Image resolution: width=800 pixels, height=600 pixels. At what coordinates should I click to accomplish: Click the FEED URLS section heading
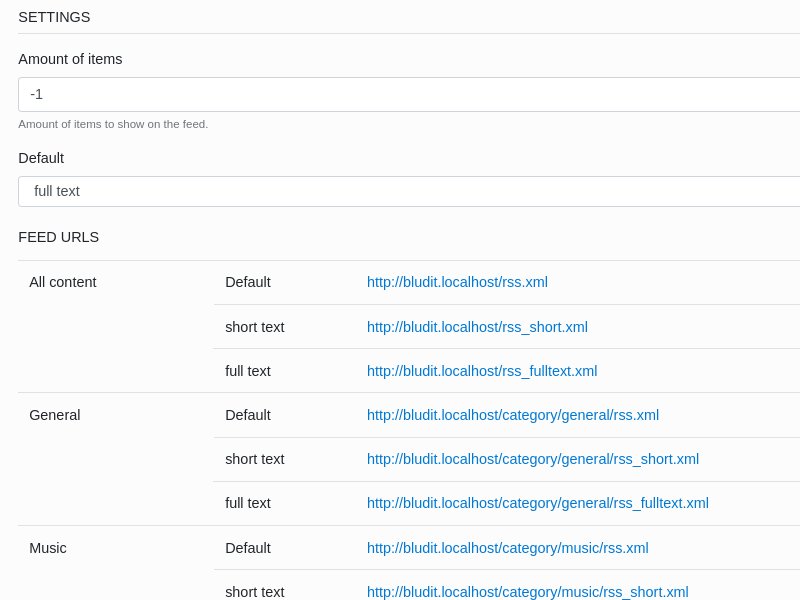[x=58, y=237]
